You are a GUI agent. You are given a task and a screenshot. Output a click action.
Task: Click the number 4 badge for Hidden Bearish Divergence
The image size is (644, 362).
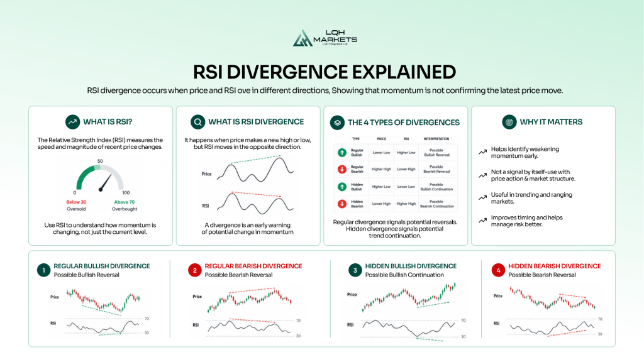pos(498,270)
